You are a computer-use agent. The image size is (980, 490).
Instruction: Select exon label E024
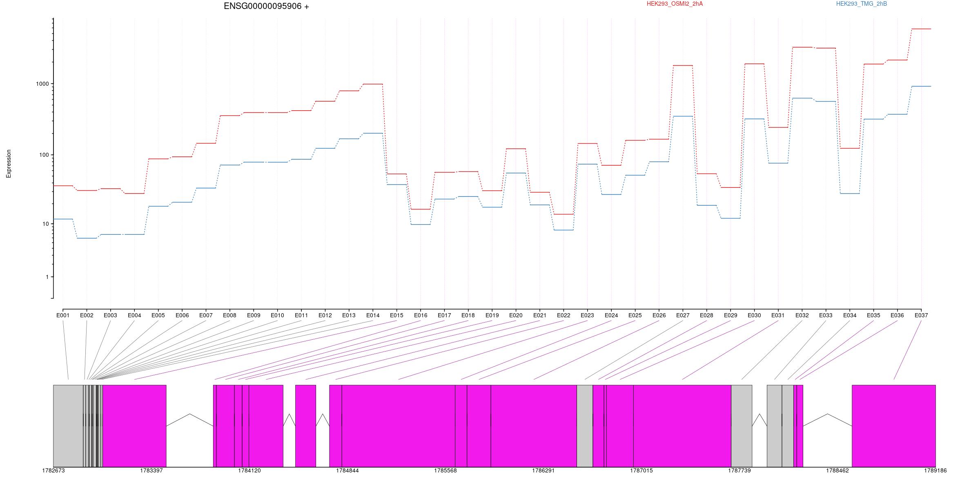(x=611, y=315)
